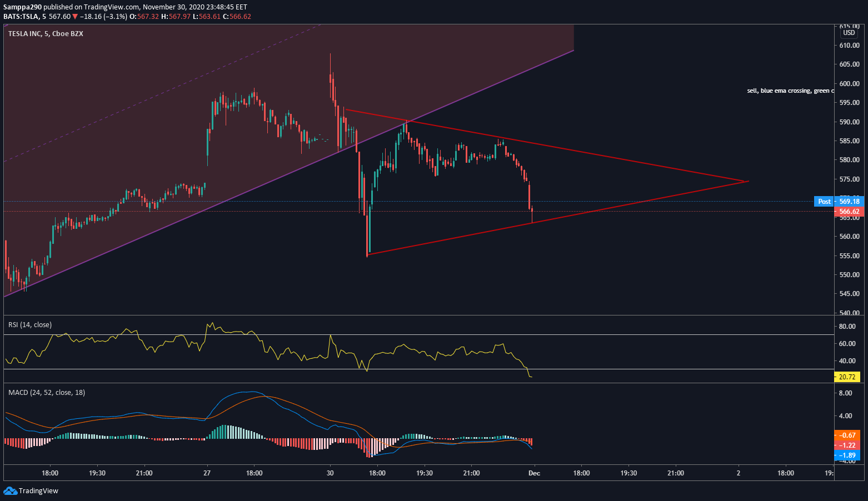Click the 555.00 price axis label
868x501 pixels.
coord(849,255)
